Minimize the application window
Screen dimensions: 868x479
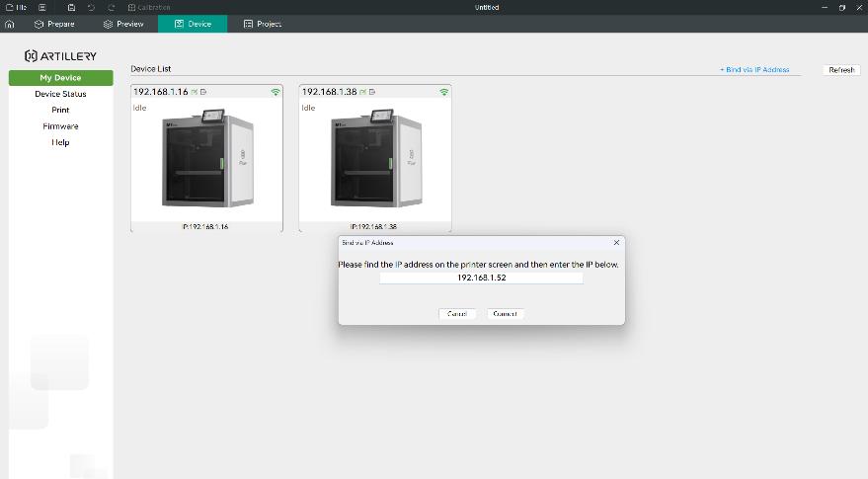tap(825, 7)
